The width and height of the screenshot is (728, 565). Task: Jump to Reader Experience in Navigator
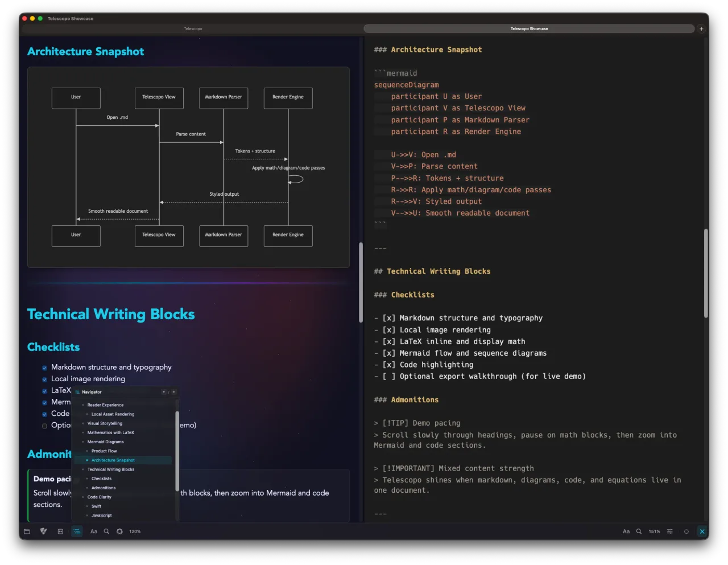(x=105, y=405)
